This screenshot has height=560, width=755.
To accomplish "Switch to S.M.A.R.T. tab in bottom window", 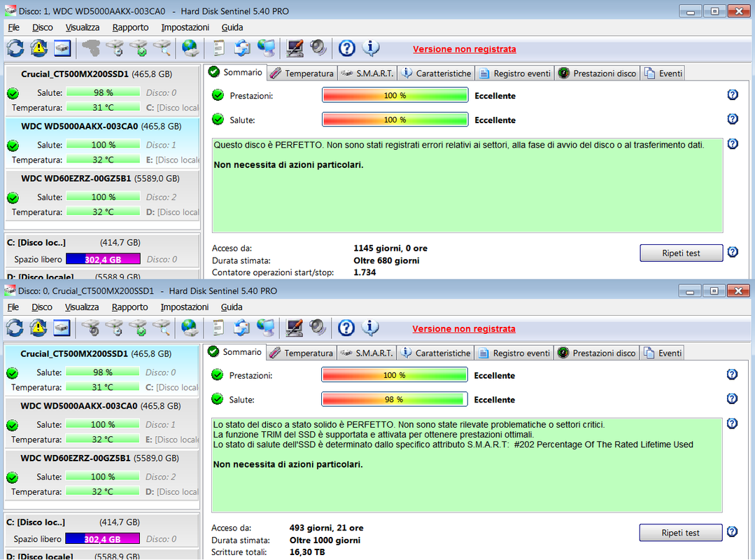I will coord(367,353).
